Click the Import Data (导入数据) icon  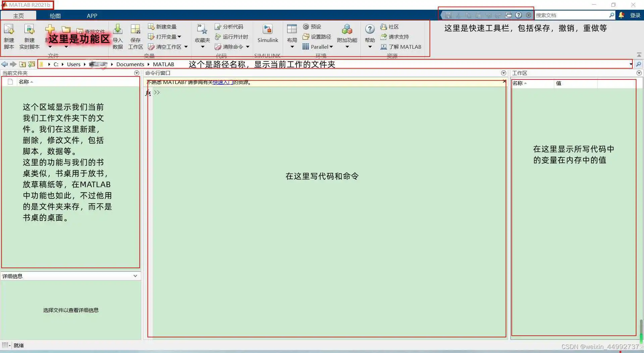click(x=118, y=30)
